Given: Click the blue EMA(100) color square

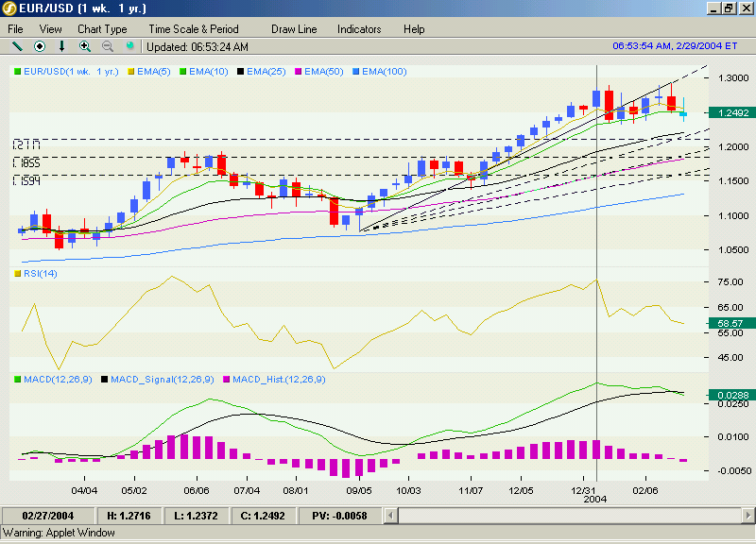Looking at the screenshot, I should coord(356,72).
